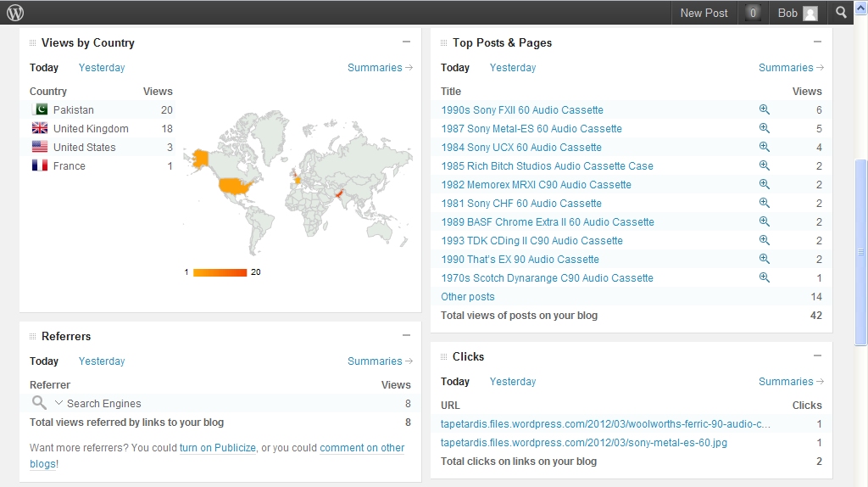Screen dimensions: 868x487
Task: Click the United States flag icon
Action: coord(40,146)
